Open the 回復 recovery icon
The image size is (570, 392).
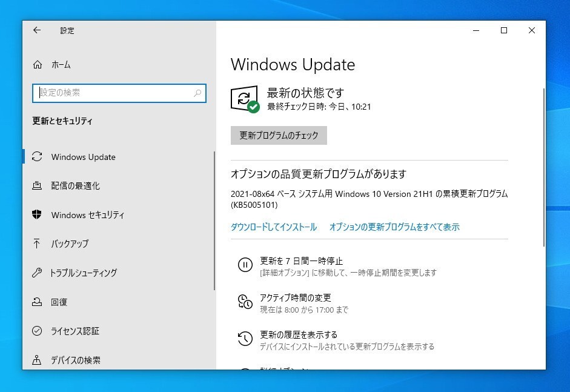(x=37, y=302)
